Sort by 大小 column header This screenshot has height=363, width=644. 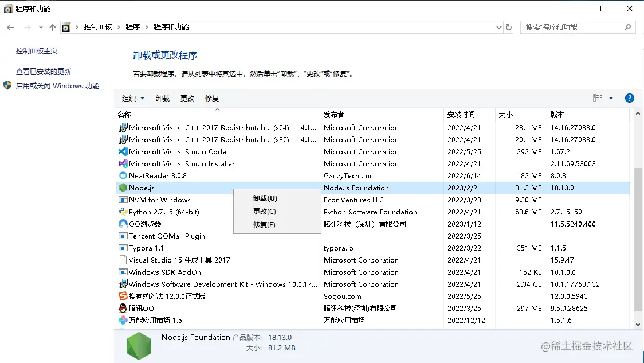pyautogui.click(x=521, y=114)
